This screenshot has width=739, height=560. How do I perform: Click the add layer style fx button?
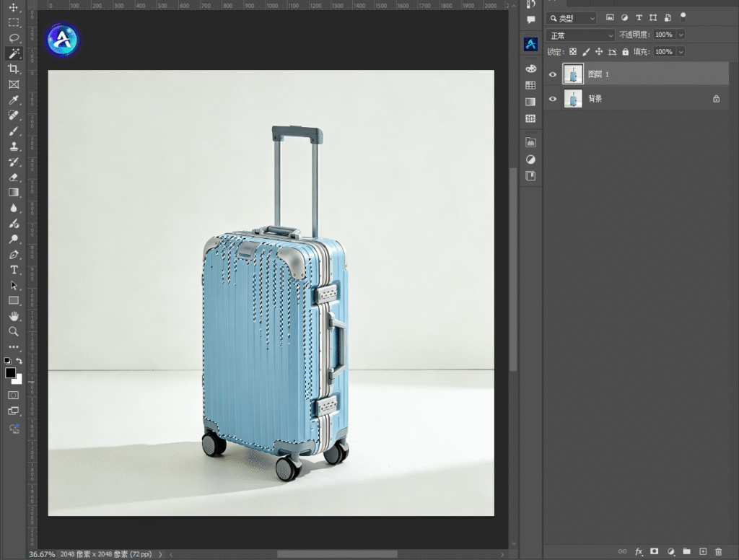click(639, 551)
